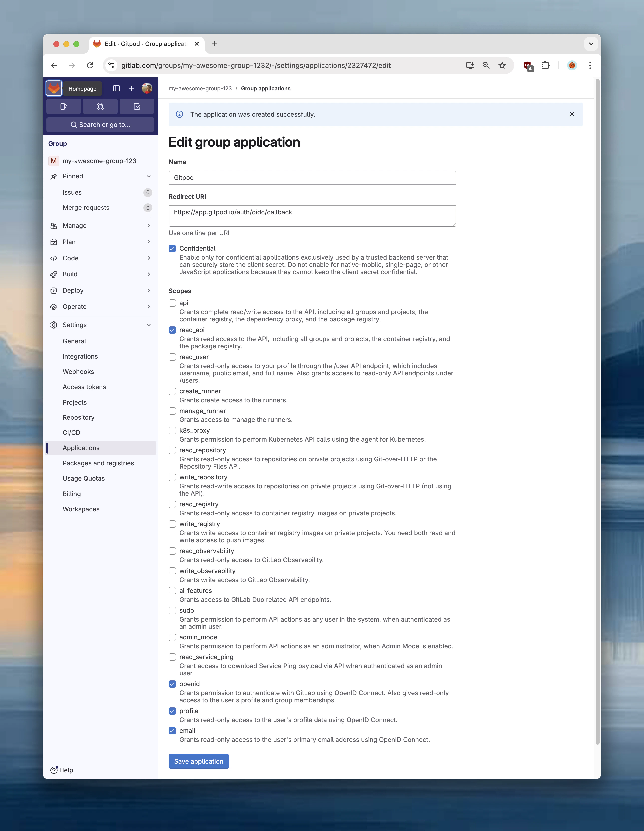Open the red shield extension icon

tap(528, 66)
